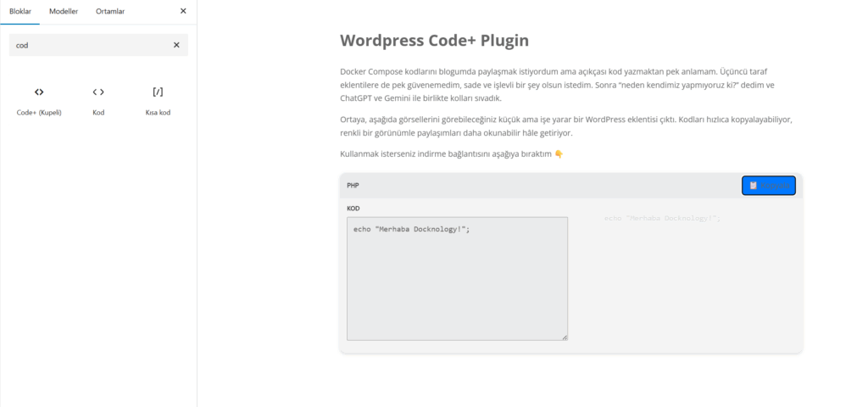Insert the Kod block
Viewport: 868px width, 407px height.
click(x=98, y=100)
